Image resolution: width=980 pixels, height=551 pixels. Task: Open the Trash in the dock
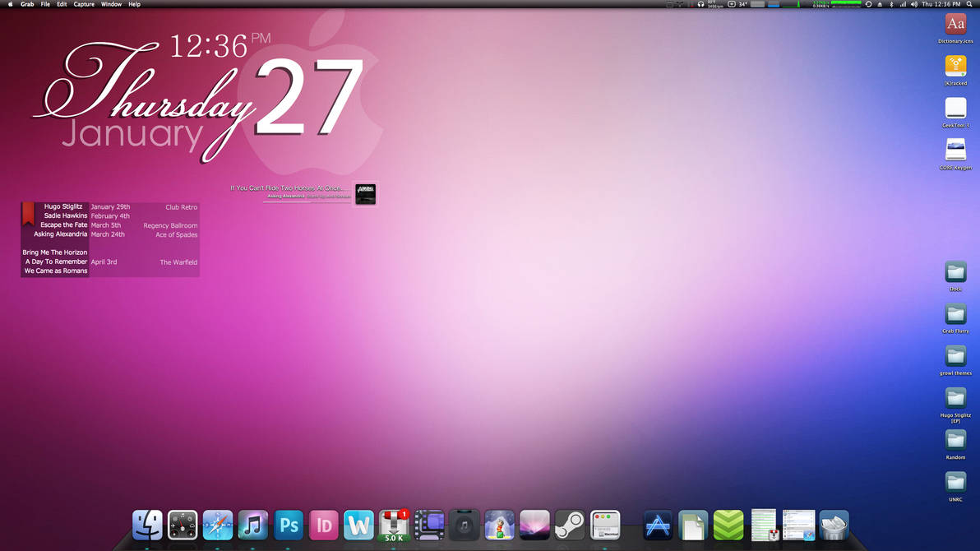click(x=834, y=525)
